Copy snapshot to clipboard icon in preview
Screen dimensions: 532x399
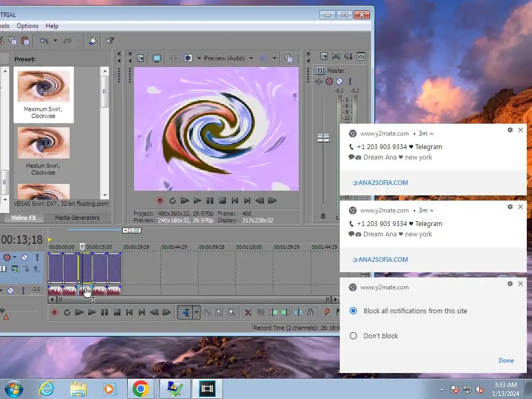[x=288, y=58]
